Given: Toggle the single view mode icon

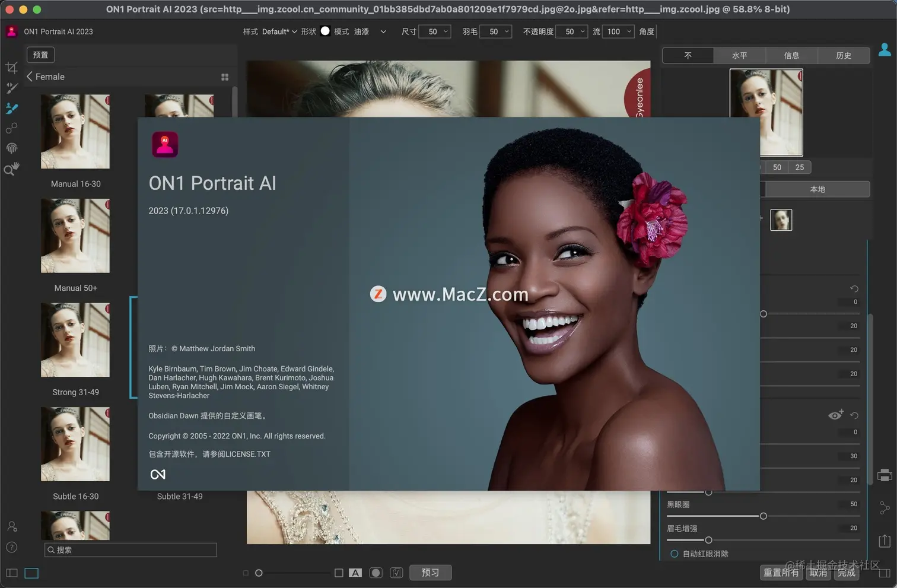Looking at the screenshot, I should (x=31, y=573).
